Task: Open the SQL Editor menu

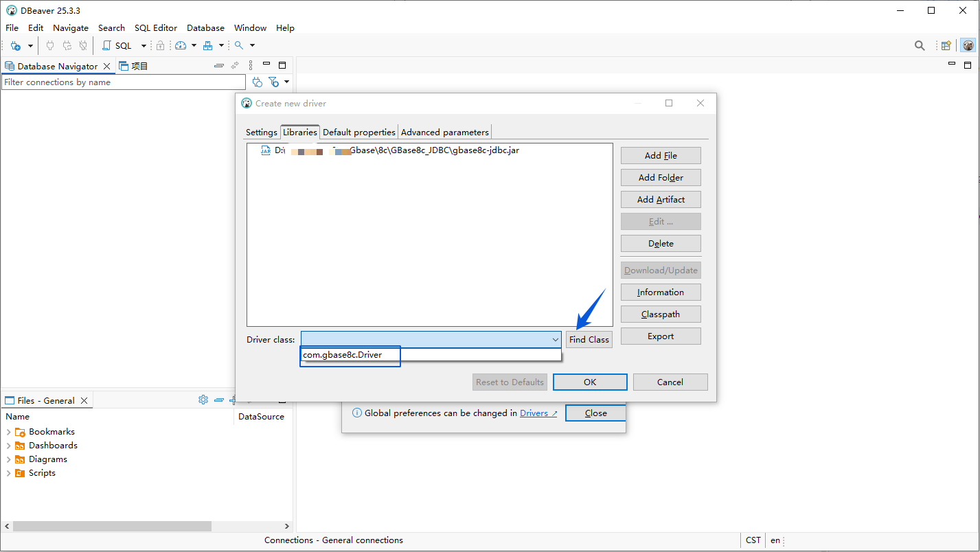Action: [156, 27]
